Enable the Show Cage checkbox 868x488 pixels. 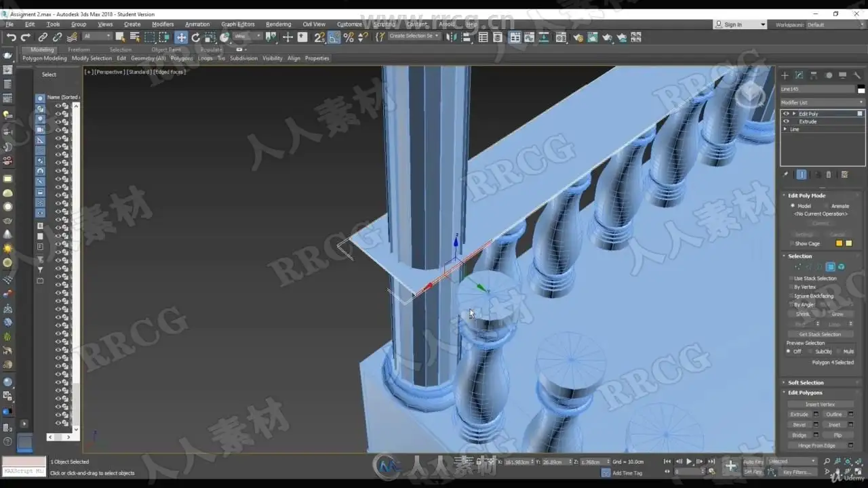(x=792, y=243)
